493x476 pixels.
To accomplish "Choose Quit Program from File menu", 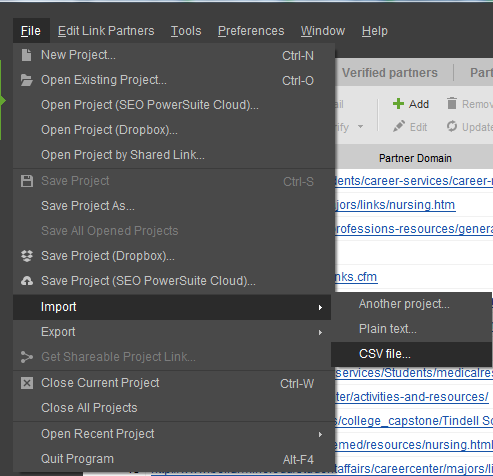I will tap(173, 459).
